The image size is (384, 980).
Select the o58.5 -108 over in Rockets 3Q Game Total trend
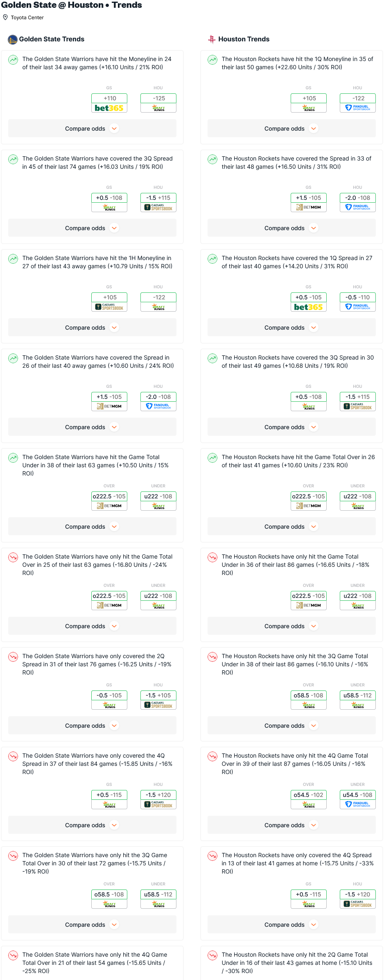(309, 695)
